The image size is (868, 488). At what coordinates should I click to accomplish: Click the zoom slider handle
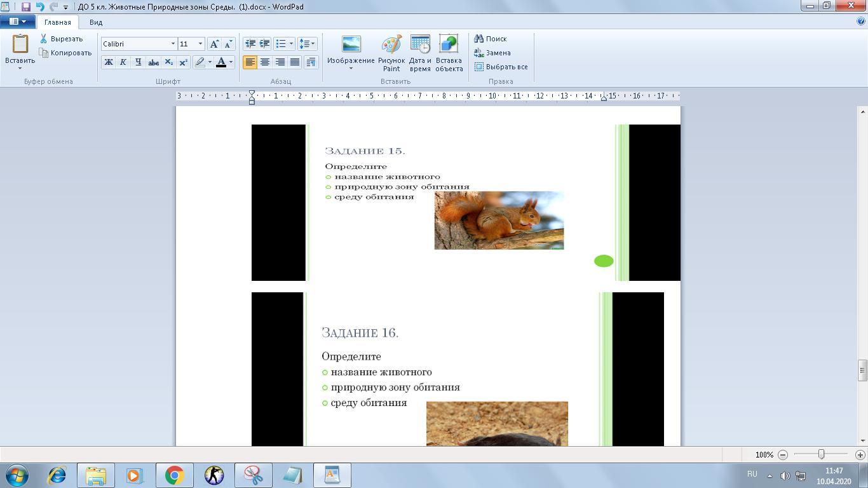[821, 454]
